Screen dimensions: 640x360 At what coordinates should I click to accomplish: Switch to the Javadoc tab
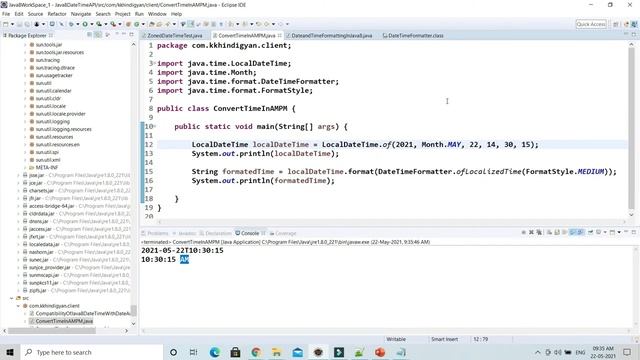pyautogui.click(x=184, y=233)
